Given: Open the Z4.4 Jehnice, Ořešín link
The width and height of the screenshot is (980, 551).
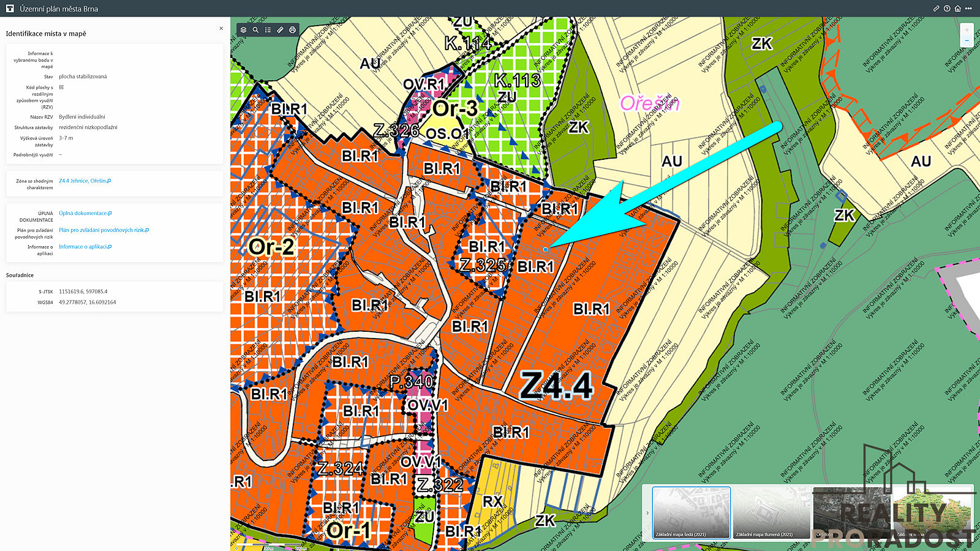Looking at the screenshot, I should (x=85, y=181).
